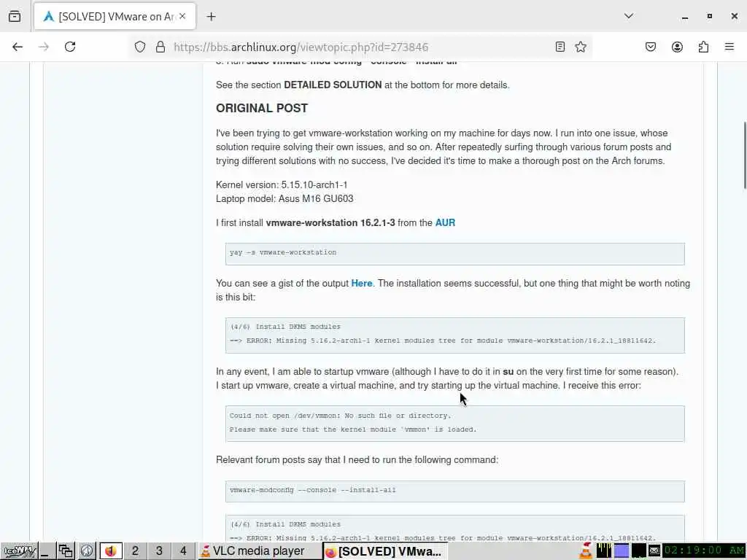This screenshot has width=747, height=560.
Task: Open the mailbox envelope tray icon
Action: point(654,551)
